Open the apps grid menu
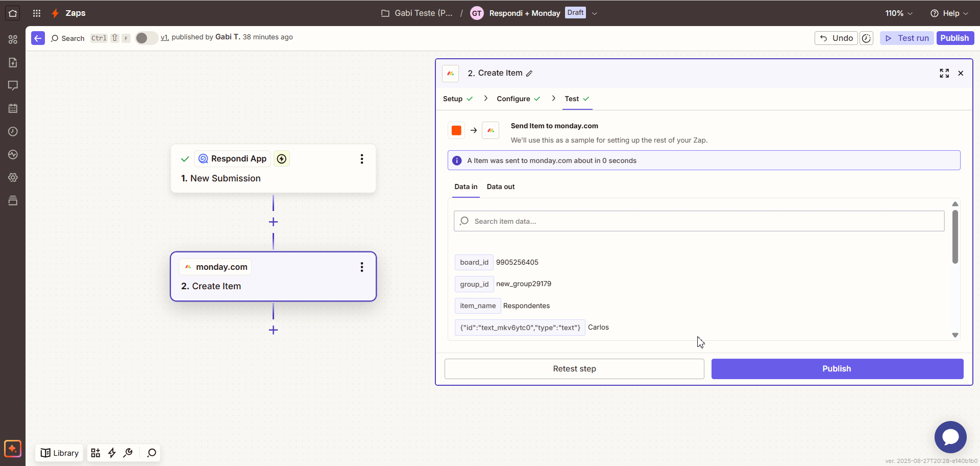Screen dimensions: 980x466 point(37,13)
